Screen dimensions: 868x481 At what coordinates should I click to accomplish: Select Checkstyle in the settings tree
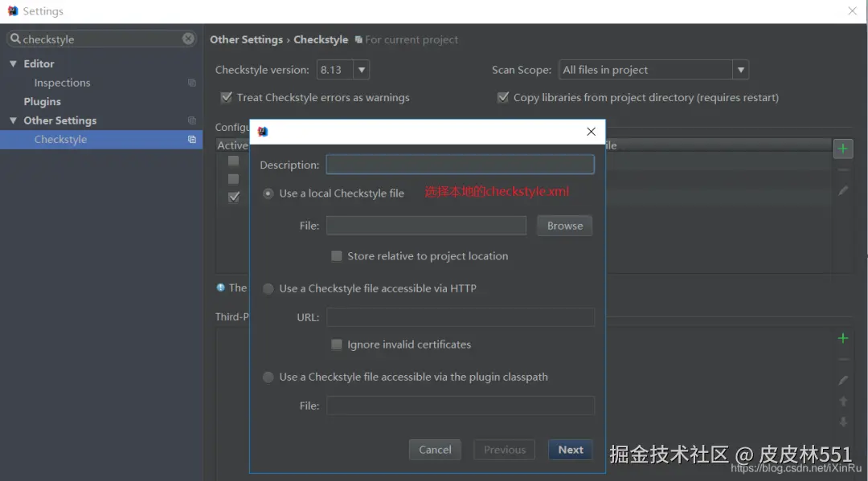60,140
